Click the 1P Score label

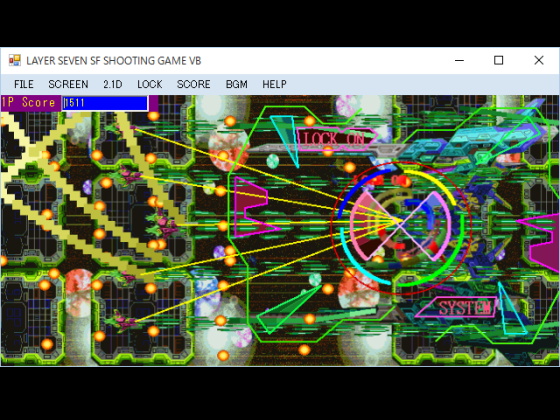(x=29, y=103)
